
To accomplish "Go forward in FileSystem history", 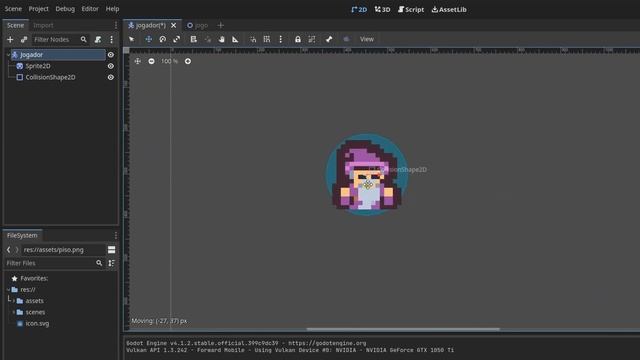I will [17, 249].
